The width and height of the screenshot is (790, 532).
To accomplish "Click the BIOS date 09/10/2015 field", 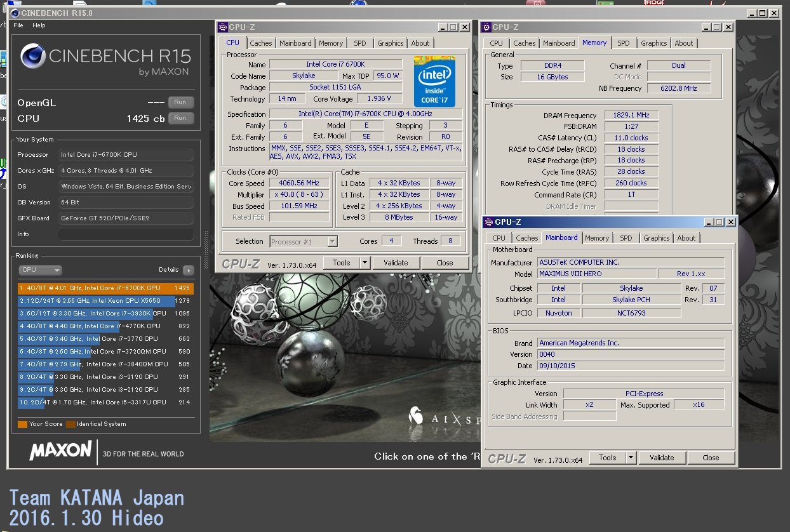I will point(631,366).
